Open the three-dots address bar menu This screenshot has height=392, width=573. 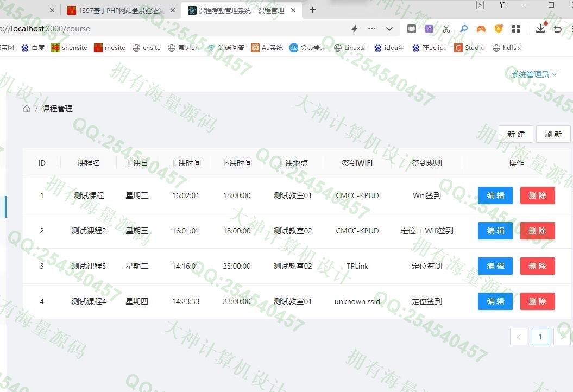coord(371,28)
